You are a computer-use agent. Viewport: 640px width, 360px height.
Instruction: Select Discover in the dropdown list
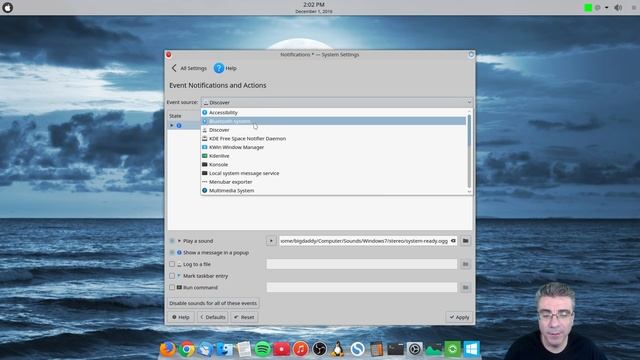(333, 130)
